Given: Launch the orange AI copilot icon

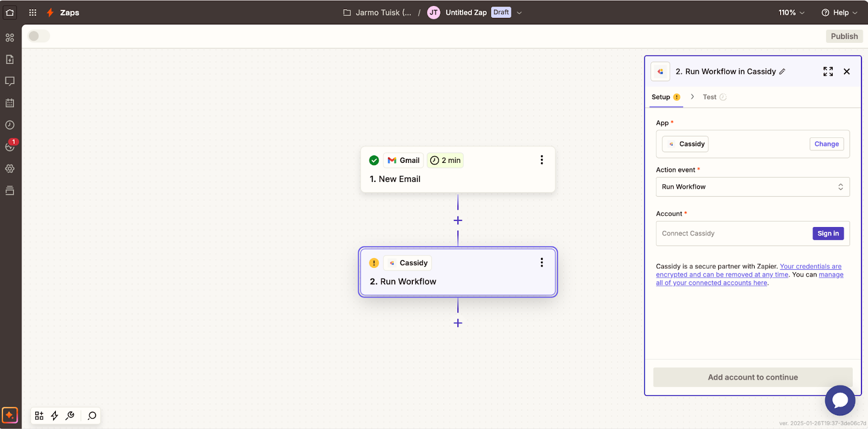Looking at the screenshot, I should tap(10, 415).
